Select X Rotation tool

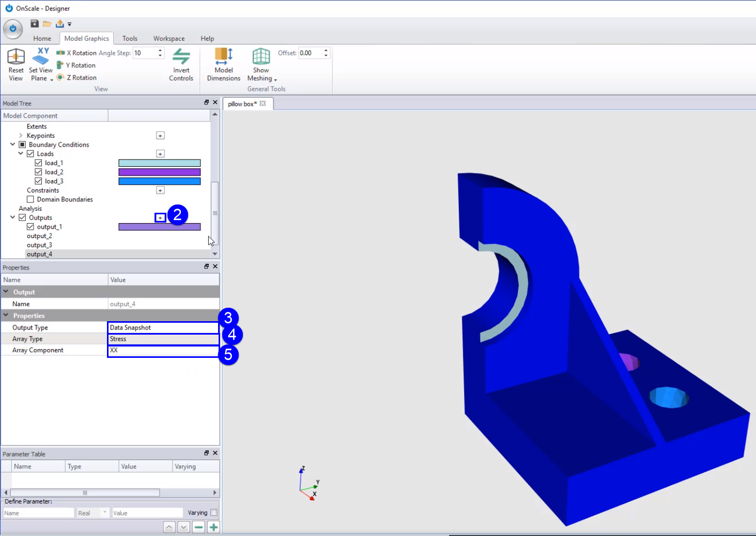pyautogui.click(x=76, y=53)
